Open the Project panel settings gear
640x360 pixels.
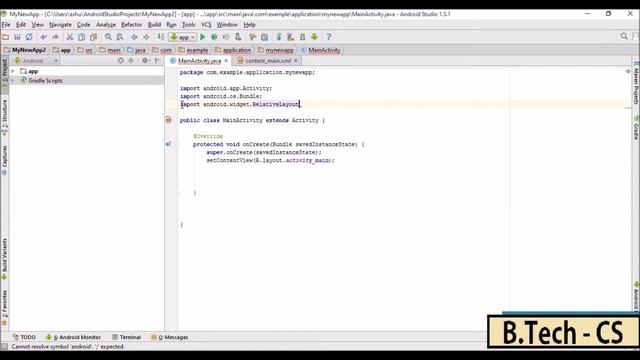[x=145, y=60]
